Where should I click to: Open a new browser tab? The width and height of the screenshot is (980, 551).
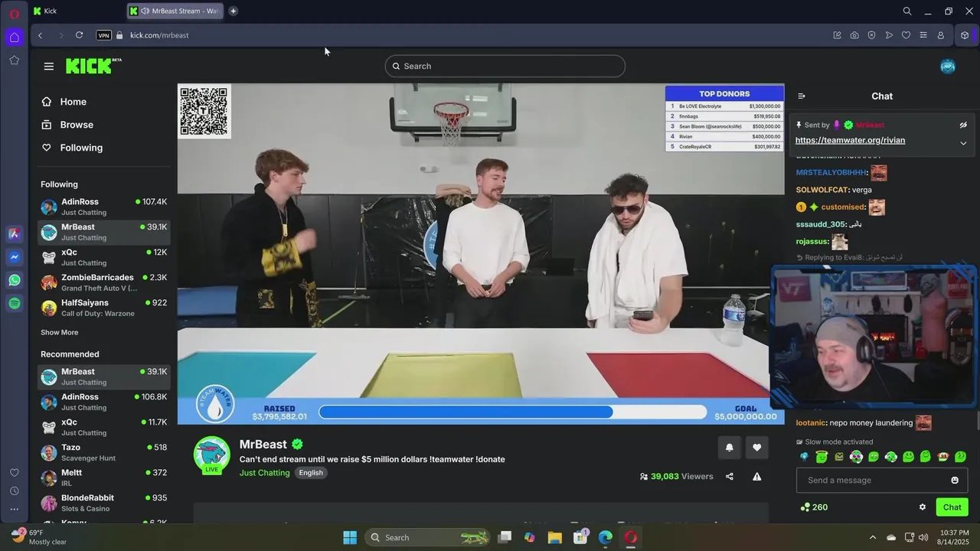click(233, 11)
